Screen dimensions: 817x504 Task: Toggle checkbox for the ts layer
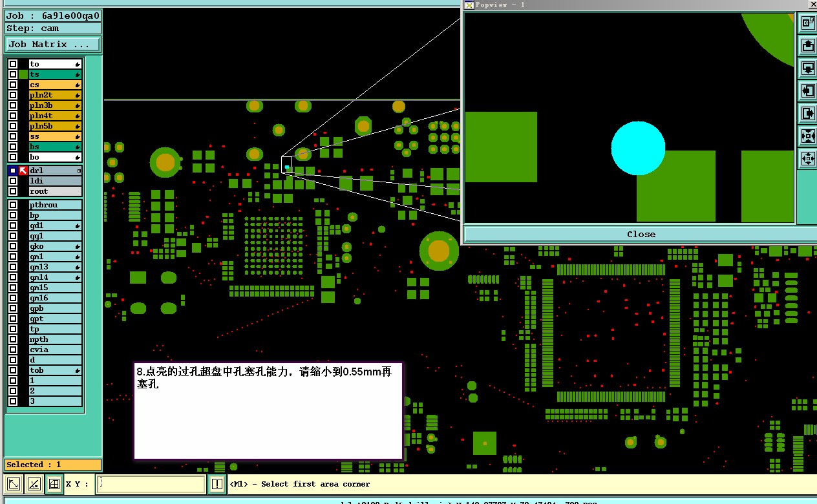point(13,74)
